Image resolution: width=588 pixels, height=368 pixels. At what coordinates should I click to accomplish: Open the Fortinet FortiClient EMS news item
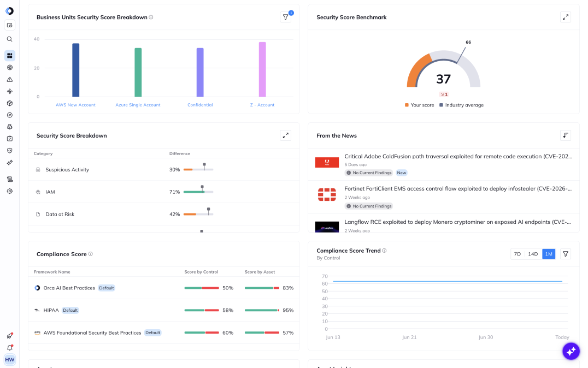[x=458, y=189]
